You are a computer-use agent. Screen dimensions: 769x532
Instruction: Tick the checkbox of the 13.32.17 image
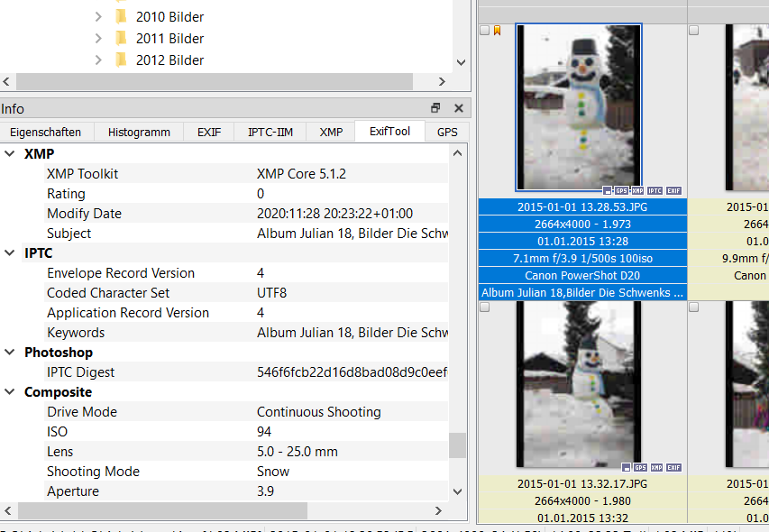click(485, 307)
